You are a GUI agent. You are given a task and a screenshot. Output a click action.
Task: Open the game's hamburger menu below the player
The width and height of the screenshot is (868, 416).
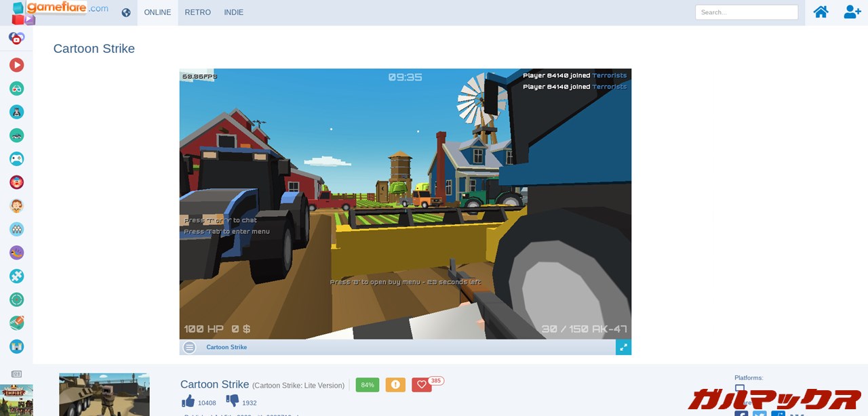[x=190, y=348]
